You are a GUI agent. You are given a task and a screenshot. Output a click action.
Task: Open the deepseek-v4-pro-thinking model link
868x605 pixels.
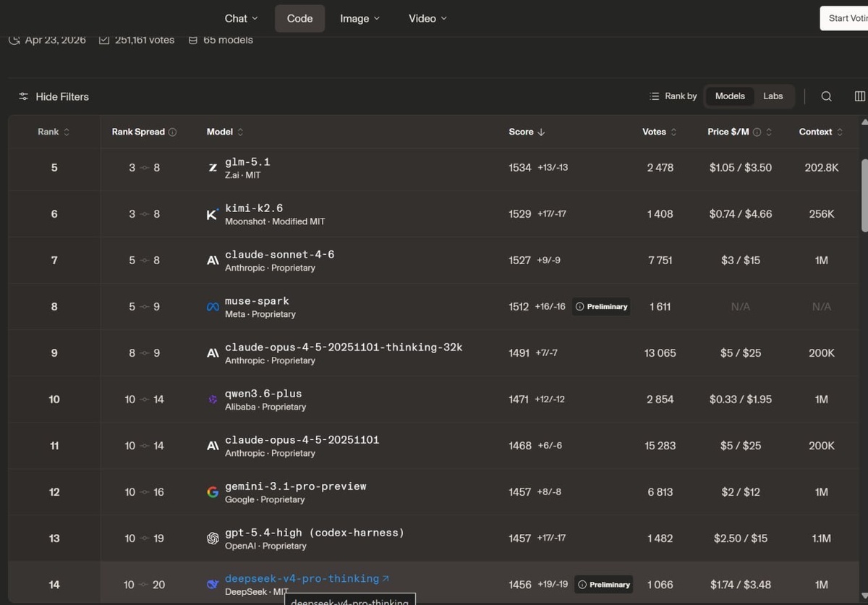coord(302,579)
